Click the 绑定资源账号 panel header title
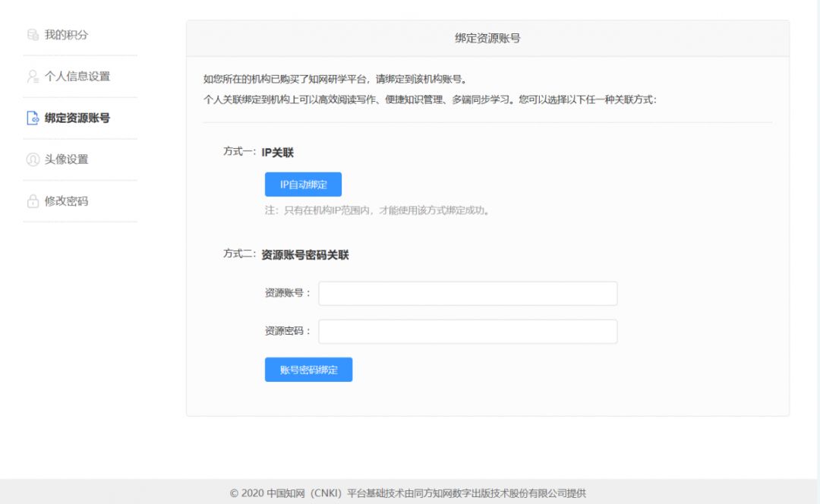The width and height of the screenshot is (820, 504). coord(487,38)
